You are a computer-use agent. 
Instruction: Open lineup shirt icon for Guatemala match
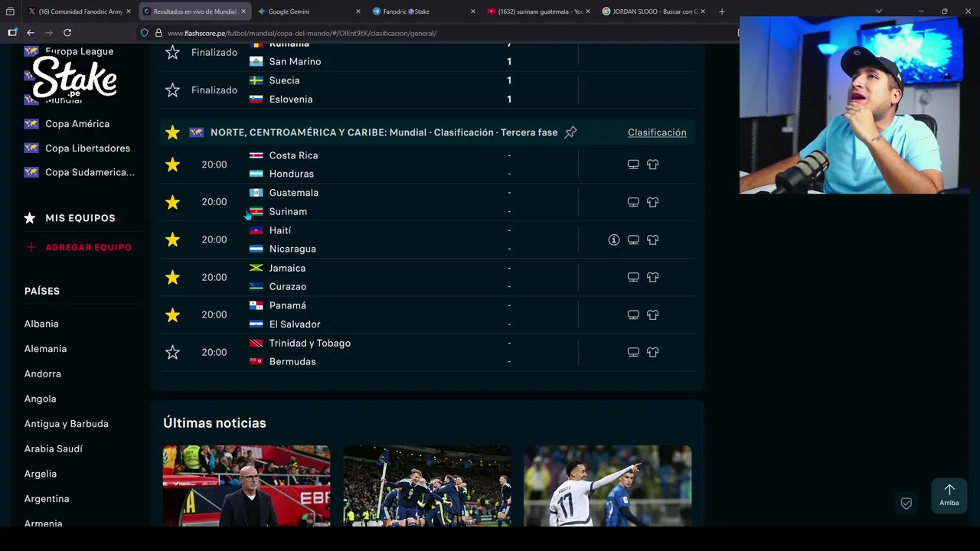(x=652, y=202)
